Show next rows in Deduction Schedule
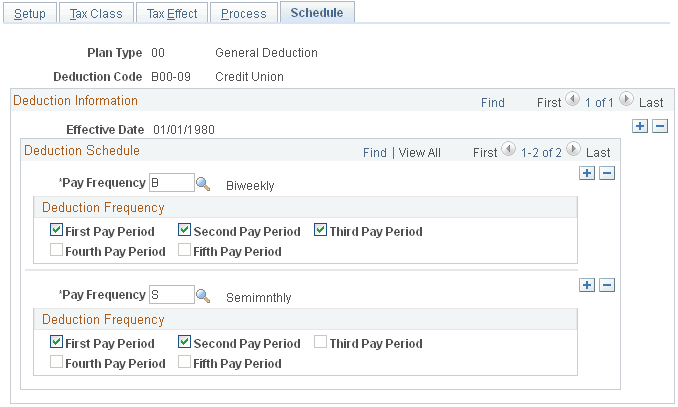This screenshot has height=407, width=678. coord(573,149)
